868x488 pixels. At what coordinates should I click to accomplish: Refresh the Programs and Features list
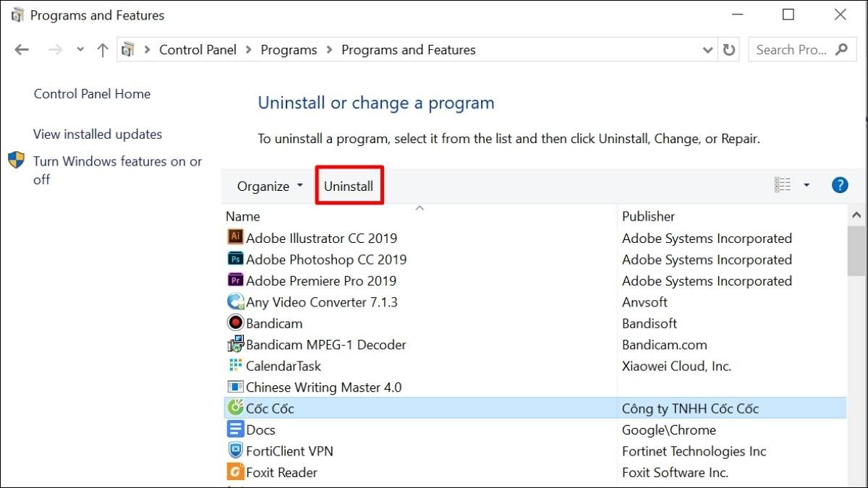pyautogui.click(x=729, y=50)
